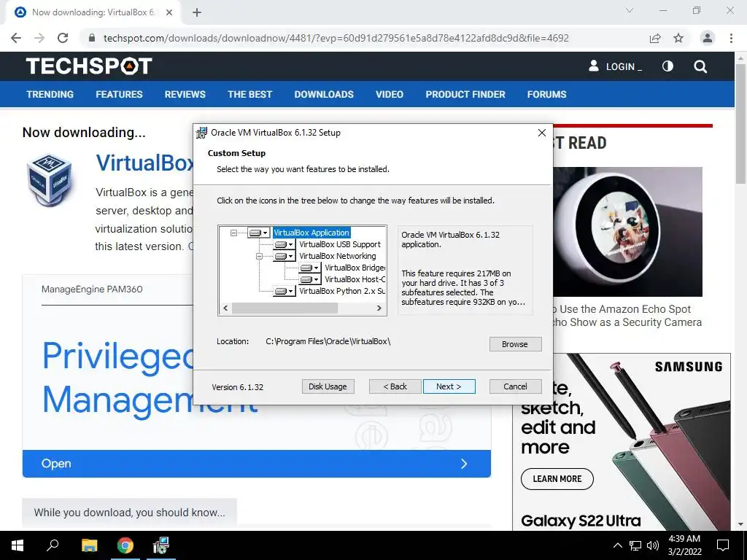Reload the page in Chrome

click(x=63, y=38)
